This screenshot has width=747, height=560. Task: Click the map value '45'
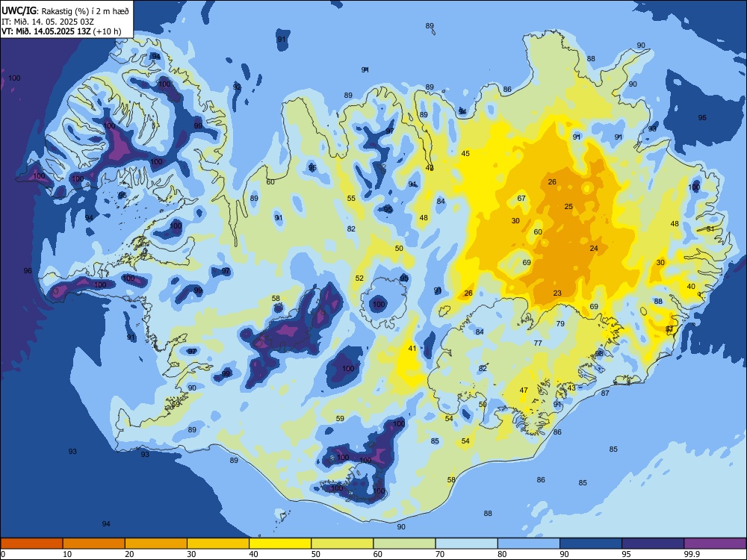pyautogui.click(x=465, y=153)
